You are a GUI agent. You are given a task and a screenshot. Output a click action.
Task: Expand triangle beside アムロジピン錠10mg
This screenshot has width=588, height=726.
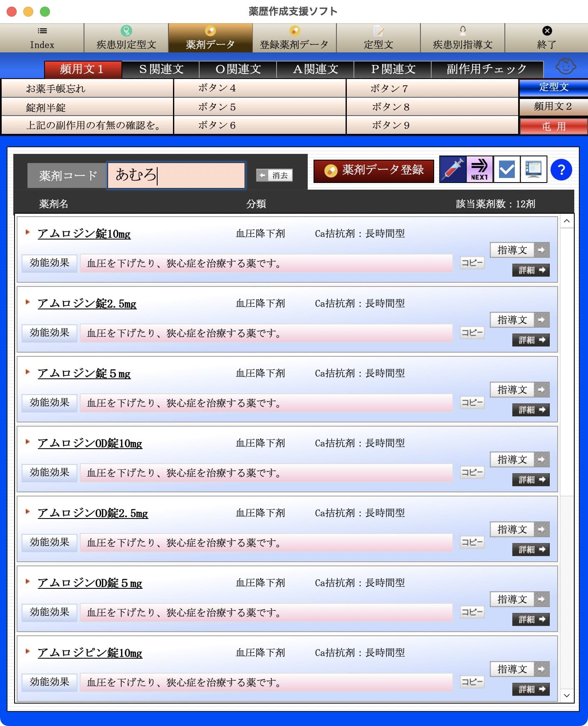pyautogui.click(x=27, y=651)
